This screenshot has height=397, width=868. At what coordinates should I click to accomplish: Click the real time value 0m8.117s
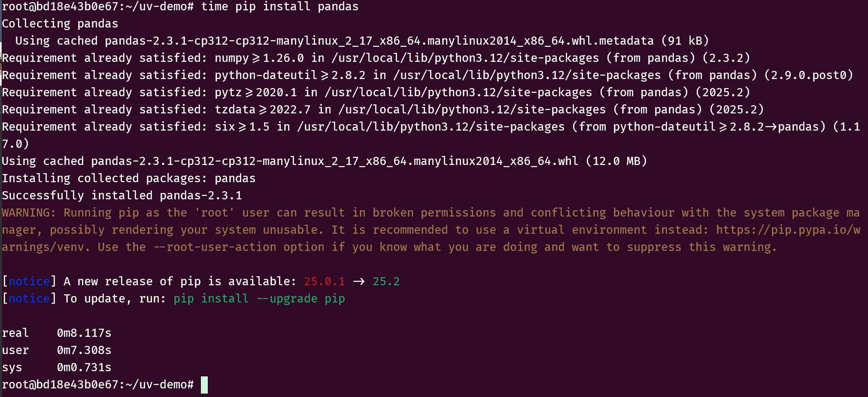pyautogui.click(x=84, y=333)
